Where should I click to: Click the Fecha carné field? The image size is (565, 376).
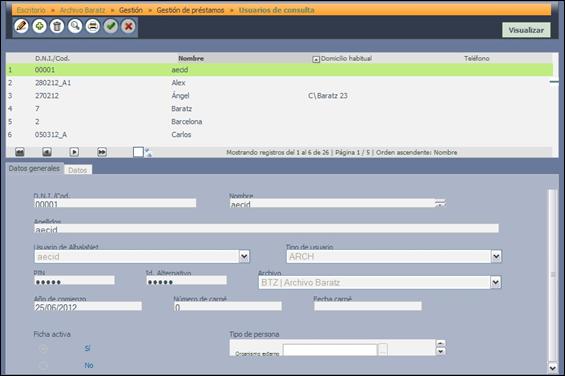point(368,306)
